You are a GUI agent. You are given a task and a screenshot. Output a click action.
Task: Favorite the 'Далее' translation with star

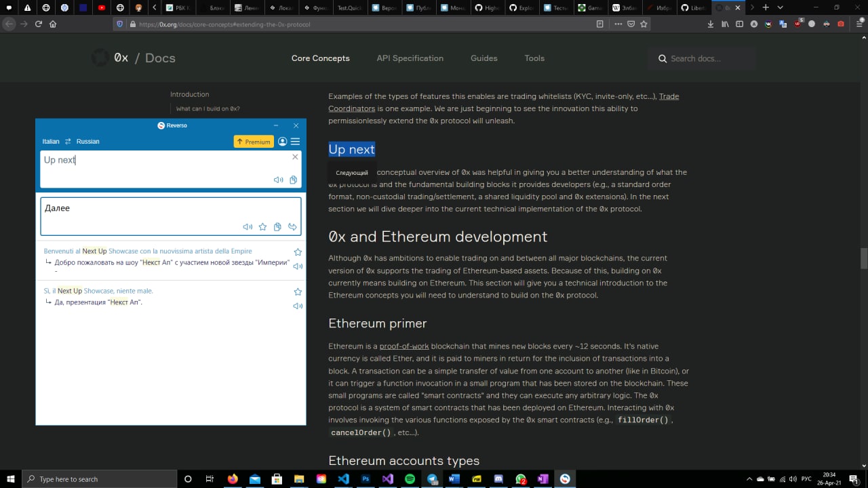pos(262,227)
